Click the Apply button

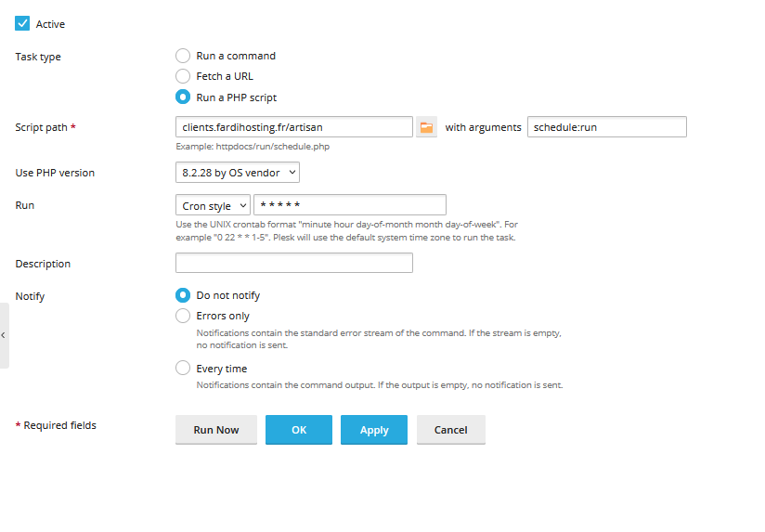click(x=374, y=430)
